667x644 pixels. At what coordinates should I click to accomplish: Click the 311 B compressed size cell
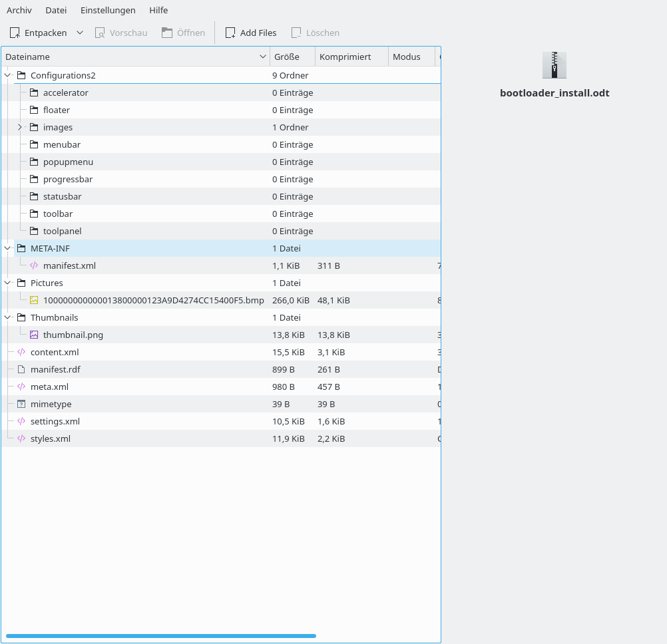(329, 265)
